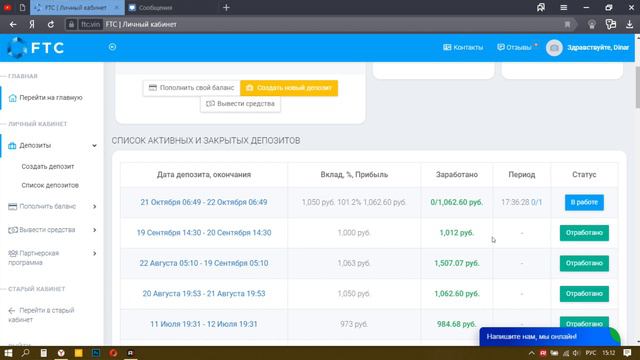The image size is (640, 360).
Task: Open Список депозитов submenu item
Action: pos(50,185)
